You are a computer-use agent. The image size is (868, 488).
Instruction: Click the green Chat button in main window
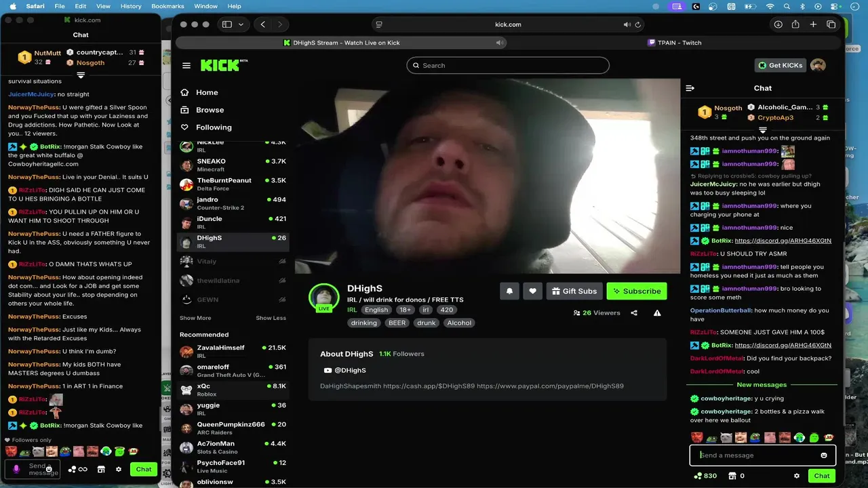point(822,476)
